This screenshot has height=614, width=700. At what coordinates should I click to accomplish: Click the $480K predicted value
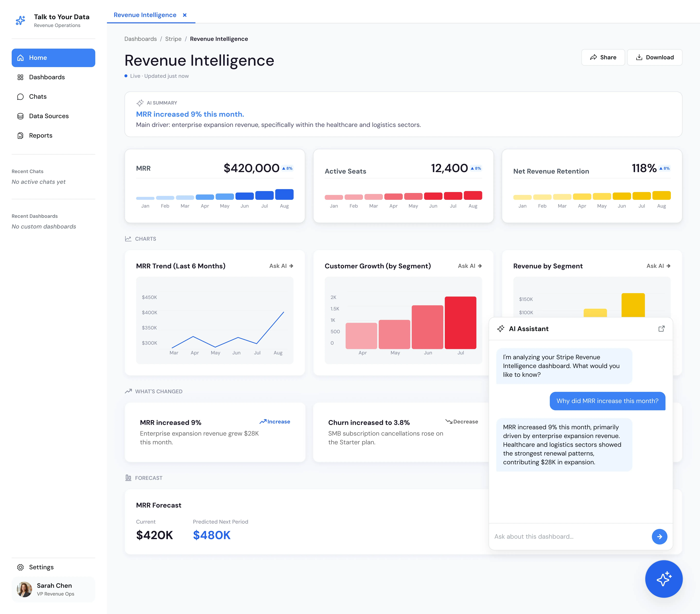212,535
